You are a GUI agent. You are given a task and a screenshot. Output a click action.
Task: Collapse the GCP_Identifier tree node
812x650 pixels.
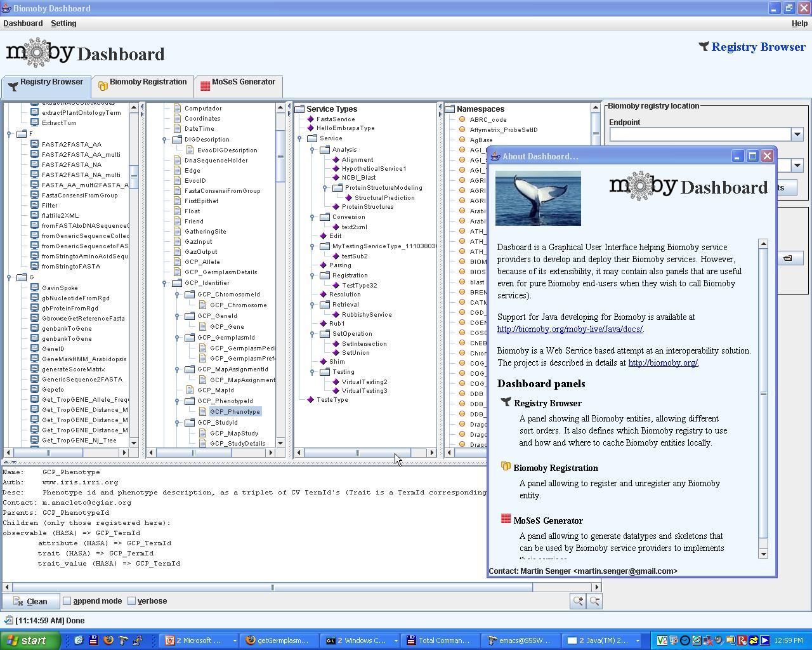164,283
